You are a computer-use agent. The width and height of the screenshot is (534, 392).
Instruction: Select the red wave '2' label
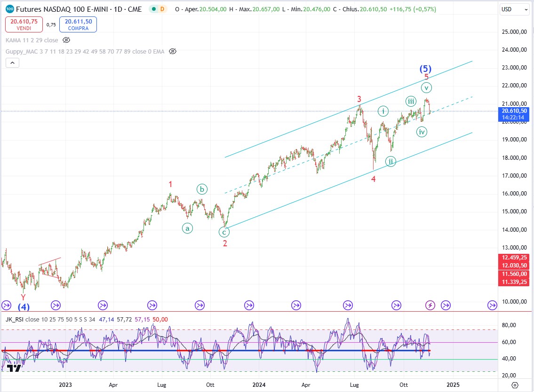[x=225, y=243]
